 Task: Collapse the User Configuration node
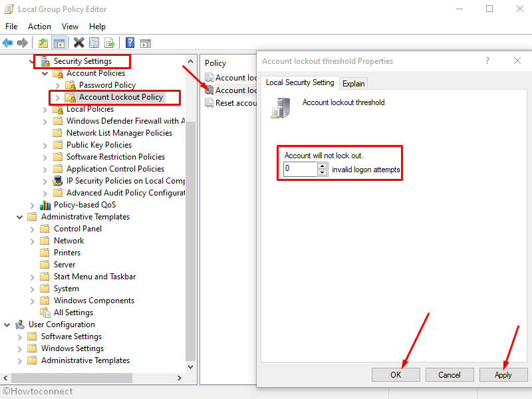pyautogui.click(x=7, y=325)
